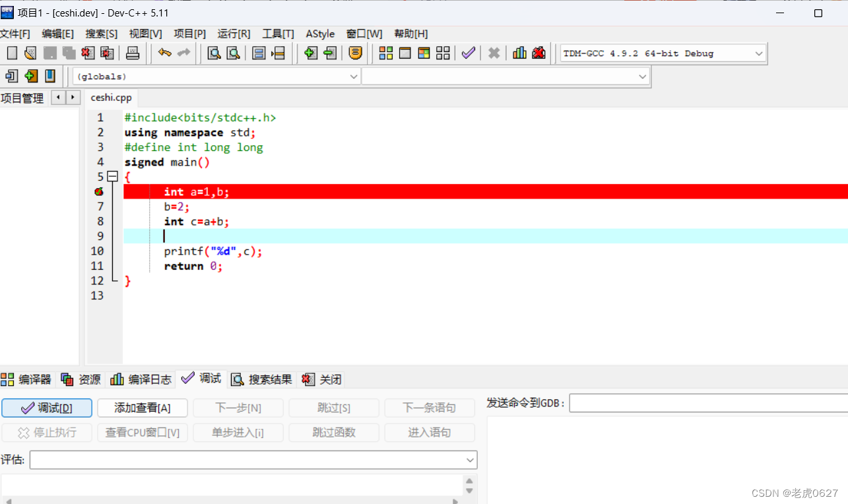Click the Goto bookmark icon
This screenshot has width=848, height=504.
pos(50,76)
